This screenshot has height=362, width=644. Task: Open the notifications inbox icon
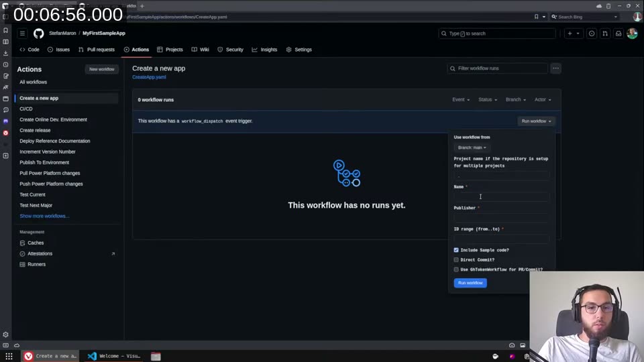coord(619,34)
